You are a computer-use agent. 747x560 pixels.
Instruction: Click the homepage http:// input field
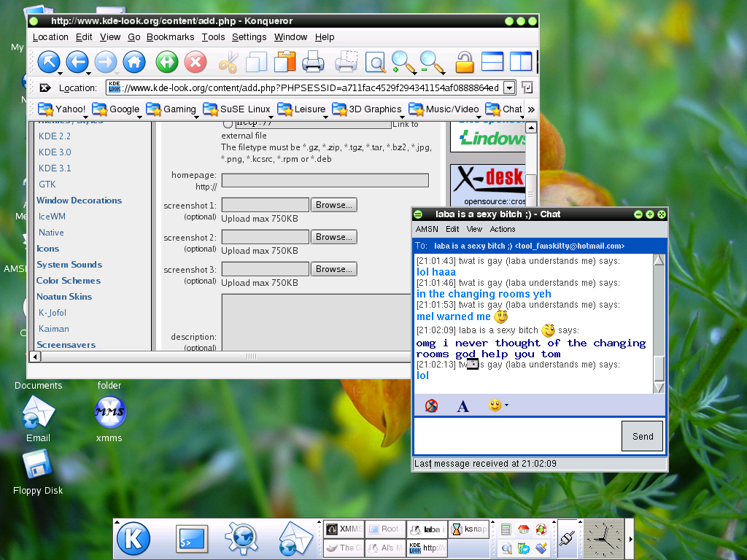(x=325, y=181)
